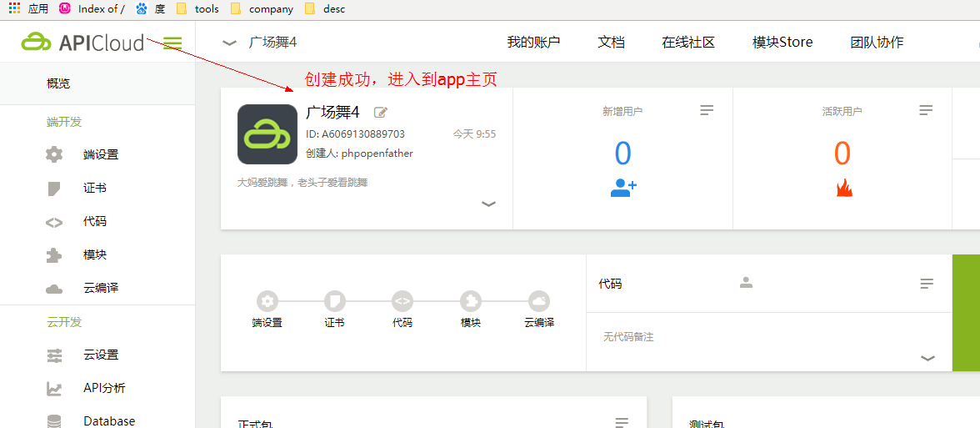Open 文档 link in the header
980x428 pixels.
tap(611, 43)
